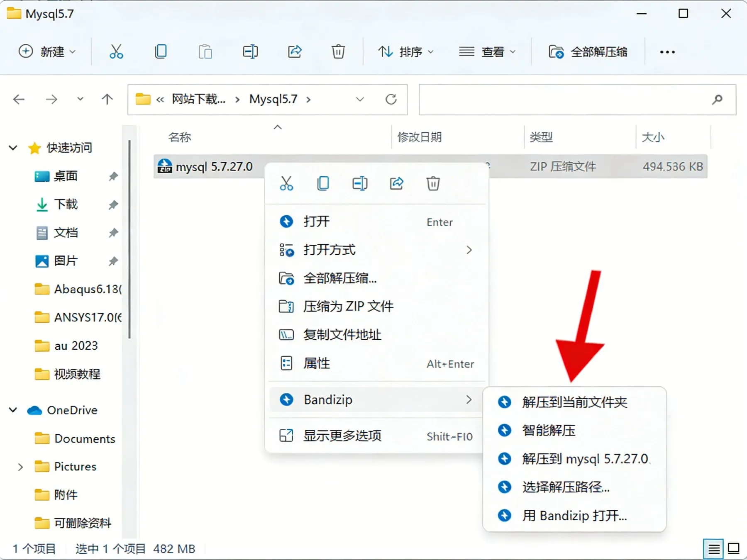Open the 查看 (View) dropdown
This screenshot has height=560, width=747.
coord(488,52)
